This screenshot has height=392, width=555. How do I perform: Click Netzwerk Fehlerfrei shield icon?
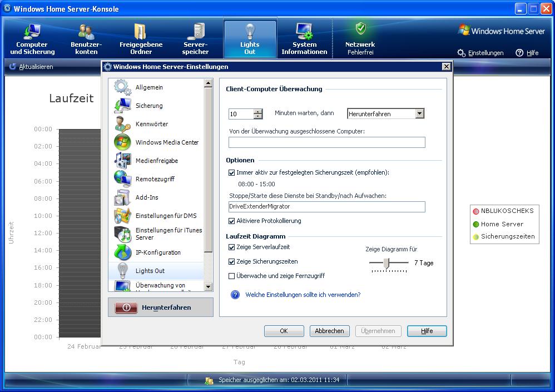tap(360, 28)
